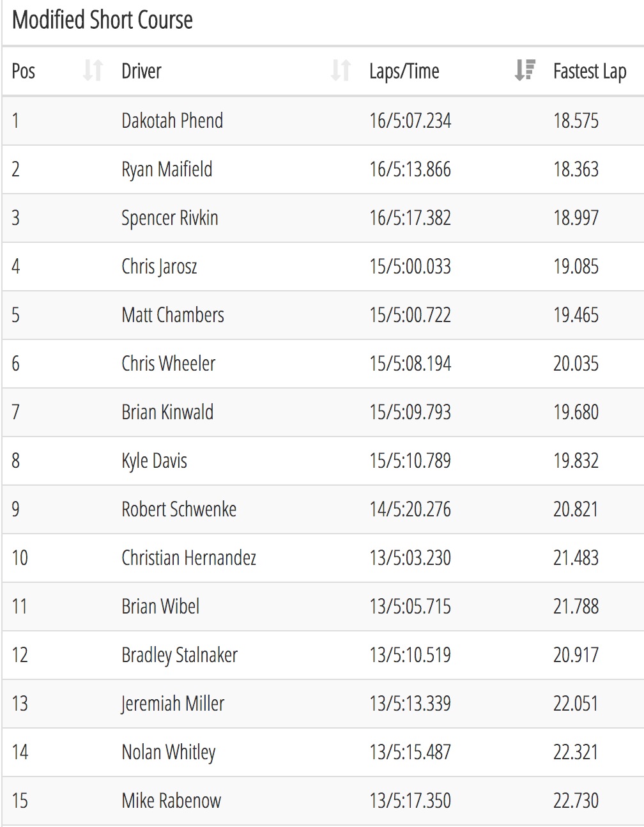The image size is (644, 827).
Task: Select Robert Schwenke in position 9
Action: 179,509
